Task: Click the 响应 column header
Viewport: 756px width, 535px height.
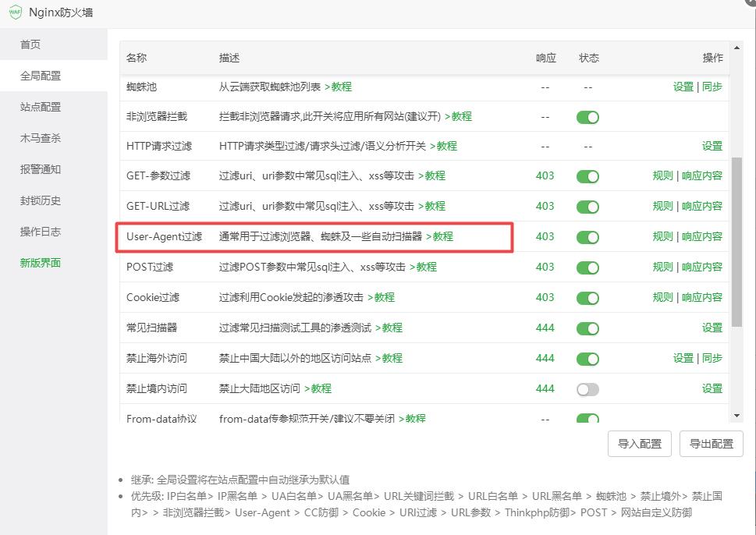Action: 546,58
